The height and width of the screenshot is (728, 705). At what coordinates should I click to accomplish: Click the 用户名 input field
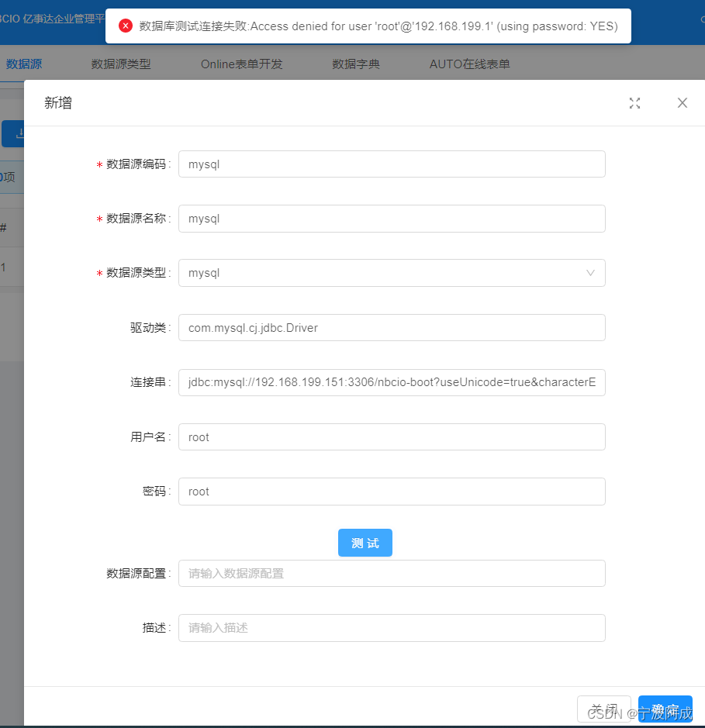coord(392,437)
